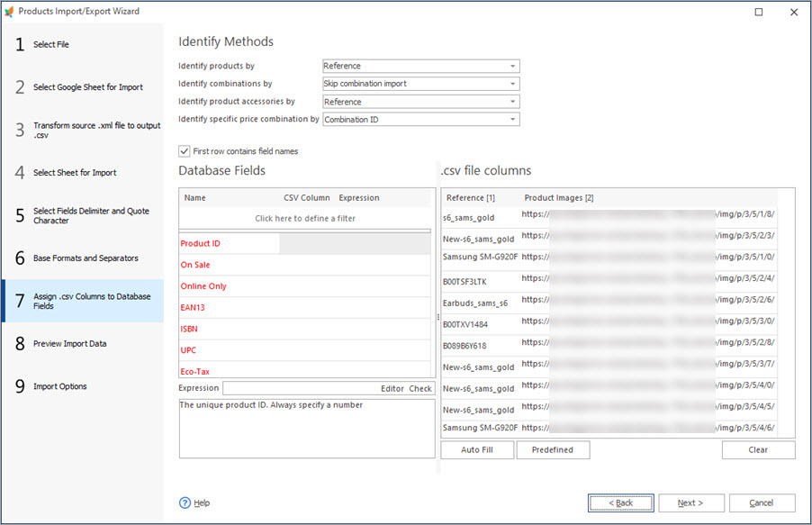This screenshot has width=812, height=525.
Task: Click the Auto Fill button
Action: coord(477,450)
